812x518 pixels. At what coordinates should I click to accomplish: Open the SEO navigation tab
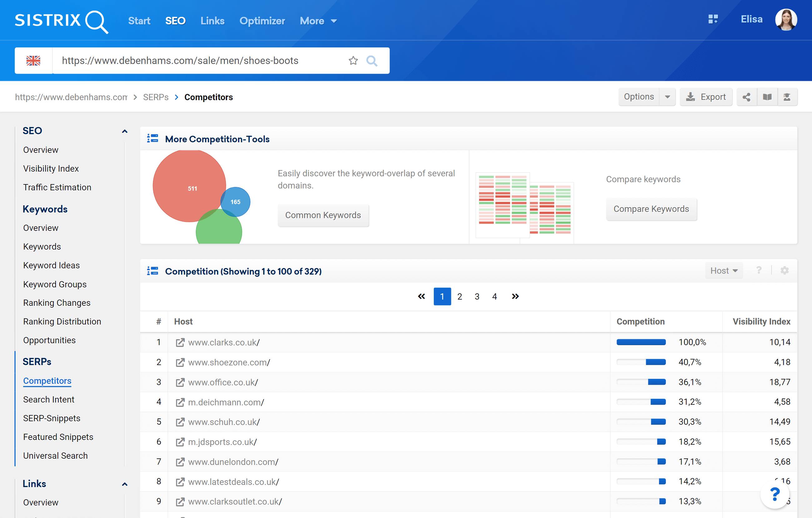[175, 21]
